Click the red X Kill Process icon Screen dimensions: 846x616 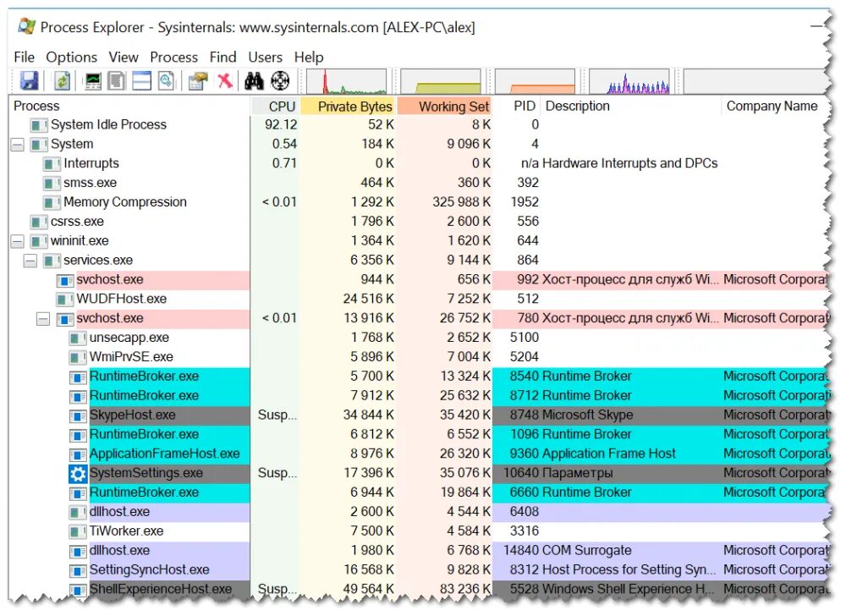(225, 81)
